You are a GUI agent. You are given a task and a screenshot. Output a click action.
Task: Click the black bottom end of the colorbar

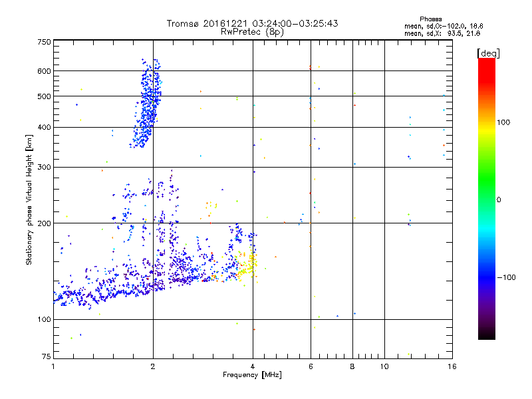point(487,335)
